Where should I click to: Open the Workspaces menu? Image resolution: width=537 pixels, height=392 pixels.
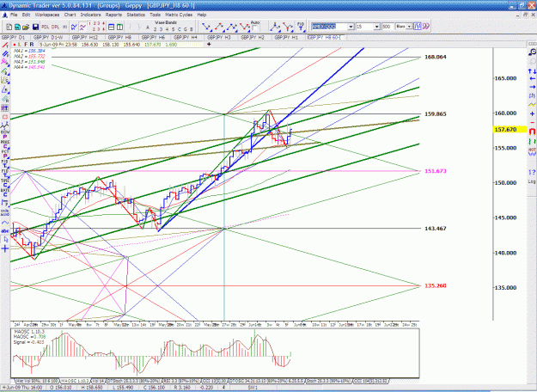pyautogui.click(x=47, y=15)
